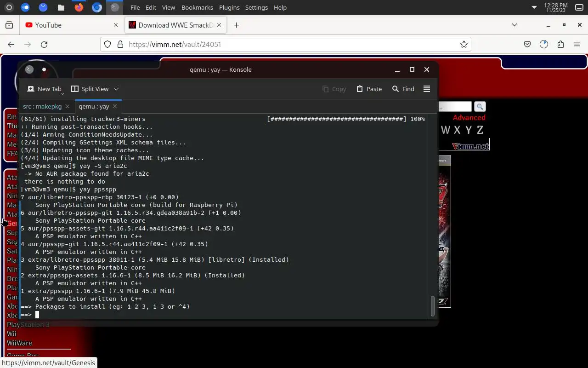Open the Firefox hamburger application menu
The height and width of the screenshot is (368, 588).
tap(577, 44)
